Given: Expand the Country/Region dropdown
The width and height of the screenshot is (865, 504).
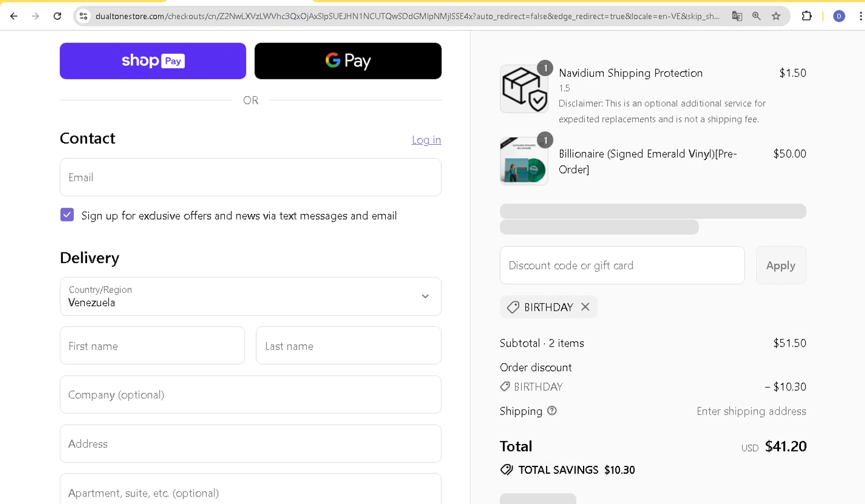Looking at the screenshot, I should [x=251, y=296].
